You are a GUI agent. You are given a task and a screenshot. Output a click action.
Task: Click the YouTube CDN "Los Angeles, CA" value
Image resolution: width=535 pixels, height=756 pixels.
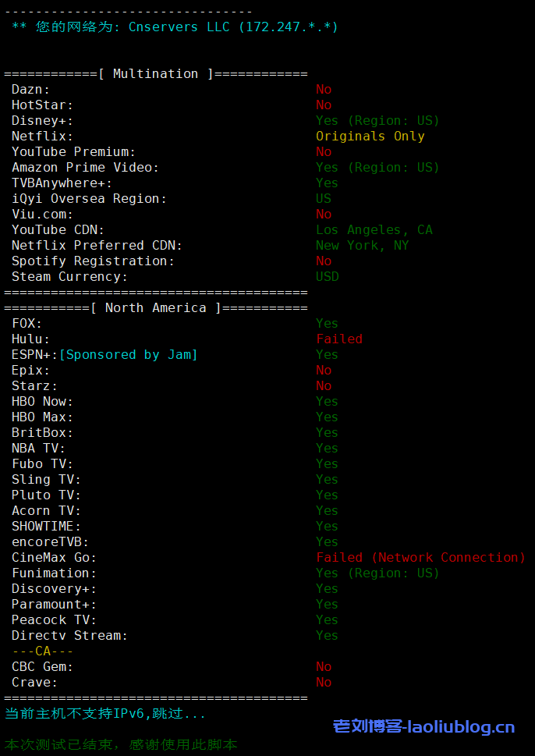pyautogui.click(x=374, y=230)
